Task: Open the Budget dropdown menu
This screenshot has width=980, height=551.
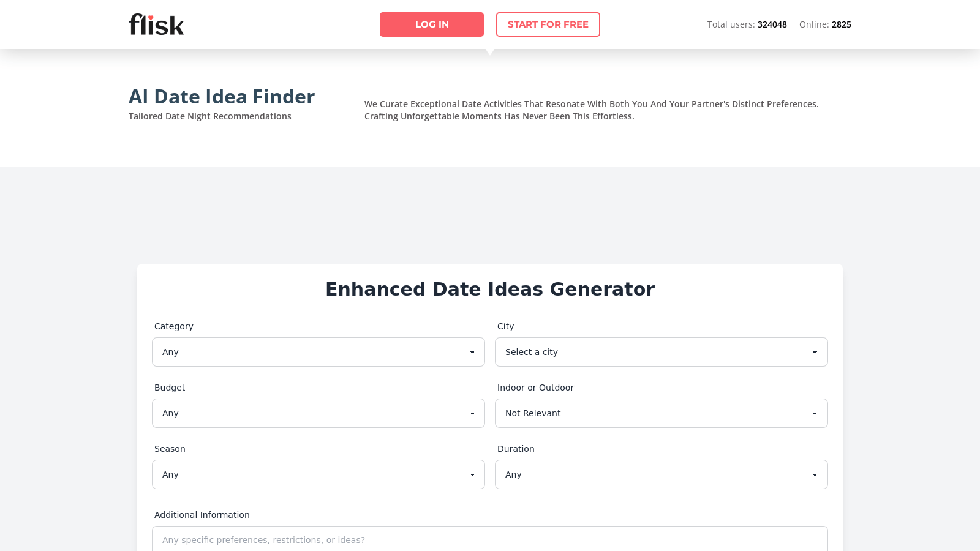Action: point(318,413)
